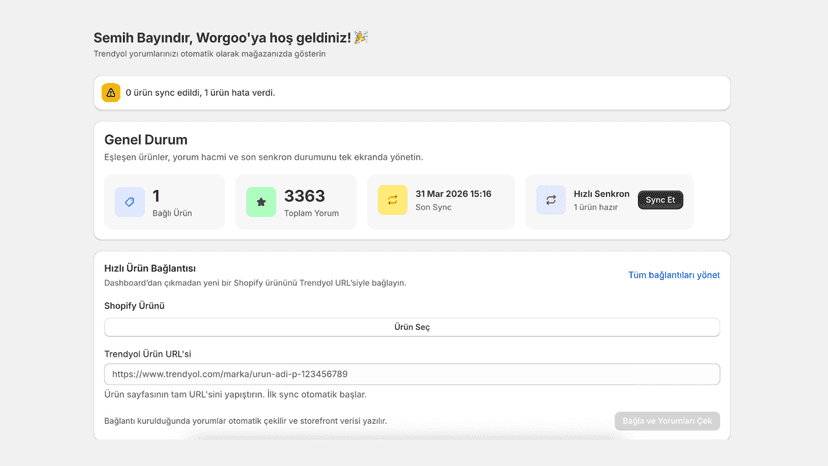Click the 'Toplam Yorum' label
The height and width of the screenshot is (466, 828).
tap(312, 213)
